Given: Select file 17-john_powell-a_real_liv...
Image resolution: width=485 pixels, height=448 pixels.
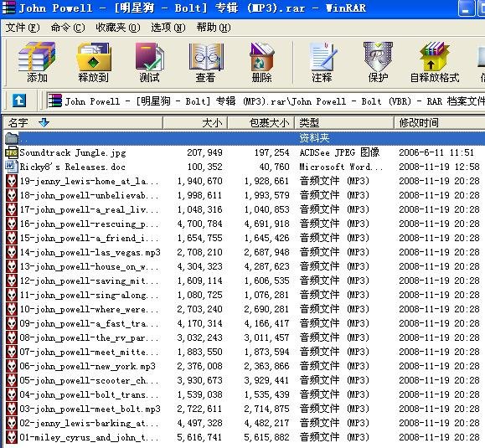Looking at the screenshot, I should (x=89, y=209).
